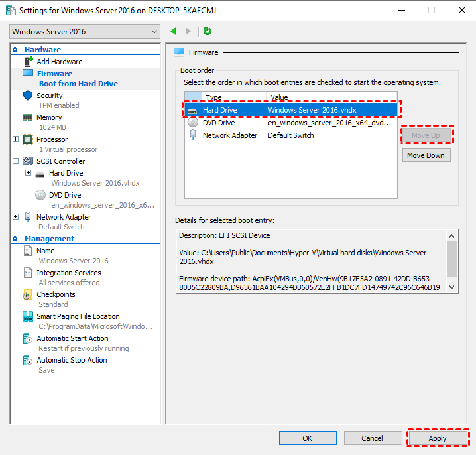Expand the Processor tree node
The width and height of the screenshot is (476, 455).
click(x=15, y=139)
